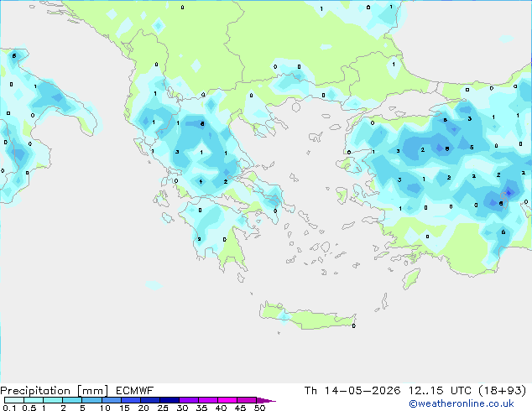Click the '(18+93)' forecast run label
The image size is (532, 411).
click(503, 391)
